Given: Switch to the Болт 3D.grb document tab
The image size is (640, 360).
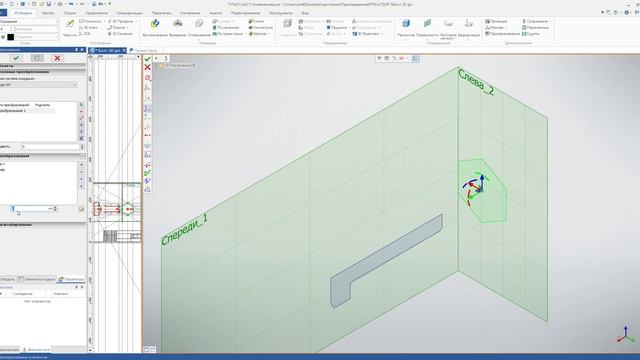Looking at the screenshot, I should 107,51.
